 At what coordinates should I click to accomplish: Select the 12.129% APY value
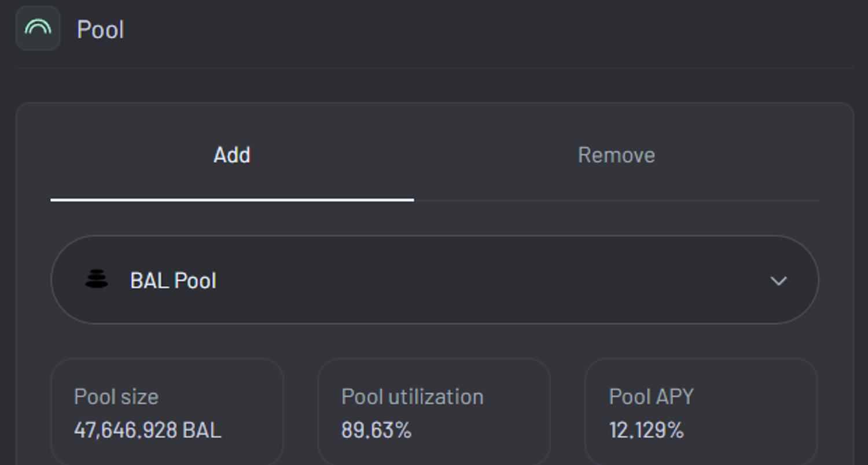(646, 430)
